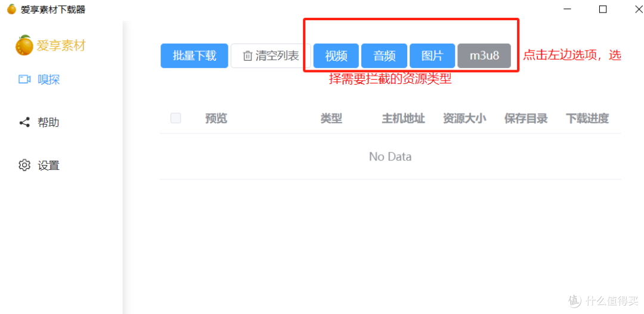
Task: Click 清空列表 to clear the list
Action: [x=271, y=56]
